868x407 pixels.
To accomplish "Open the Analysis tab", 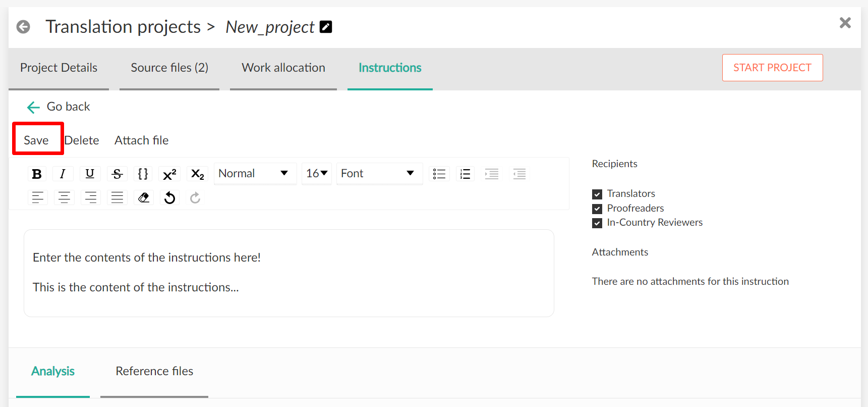I will [x=53, y=372].
